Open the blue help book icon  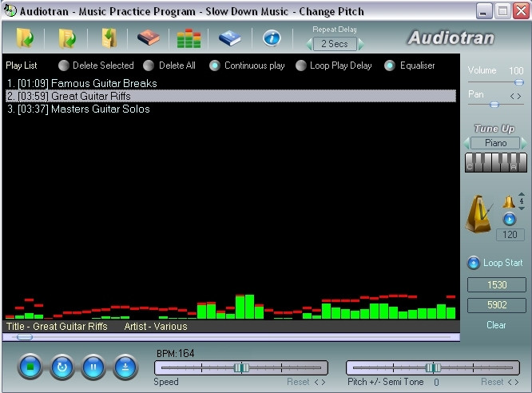[x=230, y=38]
